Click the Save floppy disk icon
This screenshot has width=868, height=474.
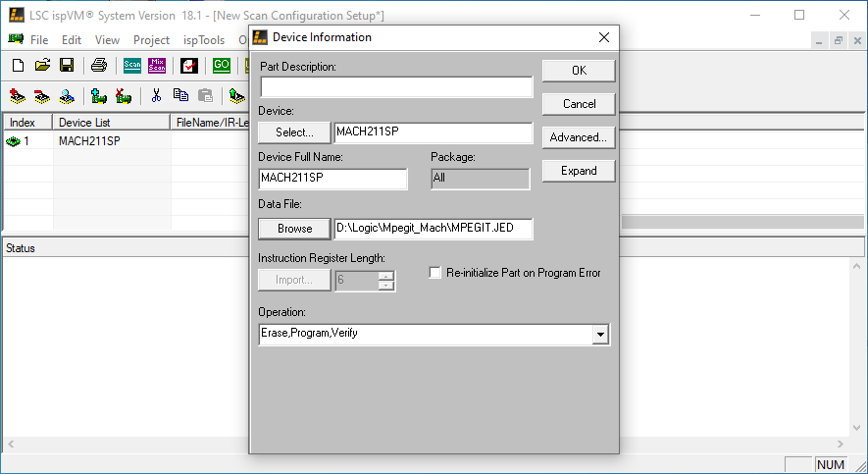[x=67, y=66]
